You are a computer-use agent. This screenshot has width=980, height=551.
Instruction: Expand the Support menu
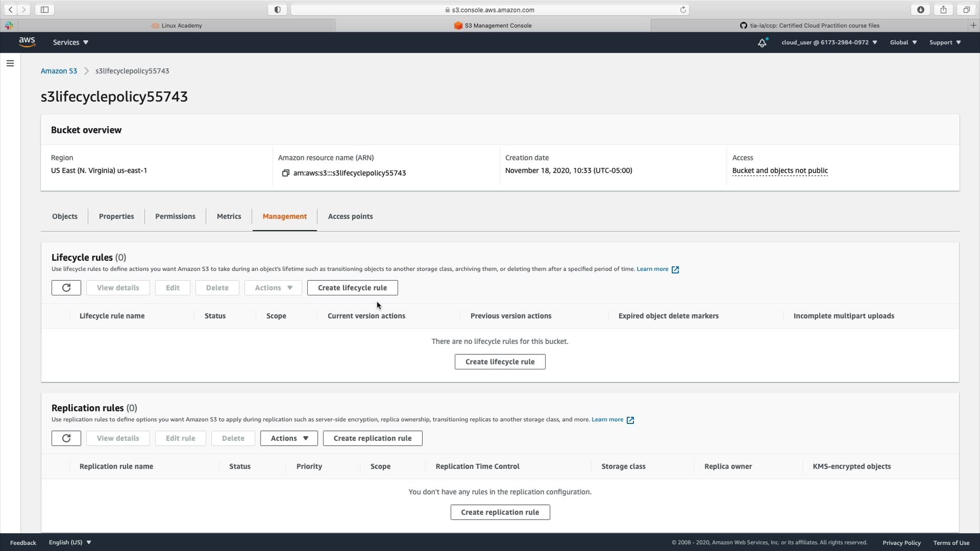(x=945, y=43)
